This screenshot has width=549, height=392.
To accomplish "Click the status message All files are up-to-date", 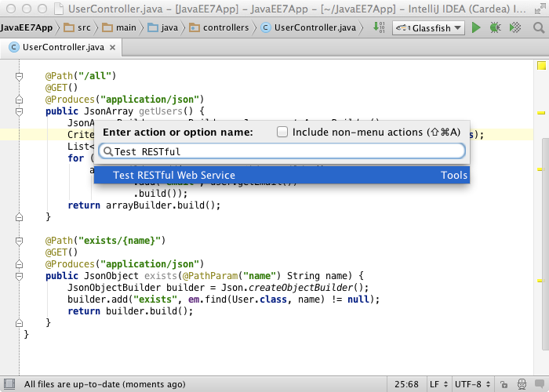I will point(104,384).
